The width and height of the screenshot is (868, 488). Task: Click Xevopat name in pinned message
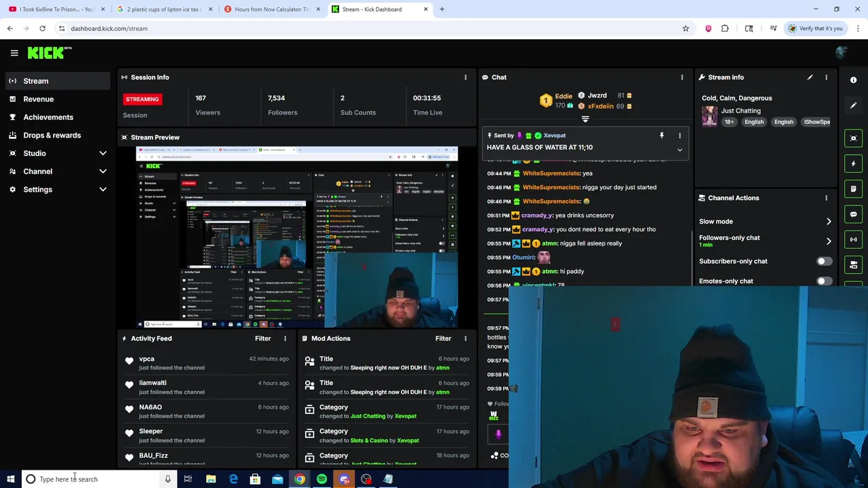[554, 136]
